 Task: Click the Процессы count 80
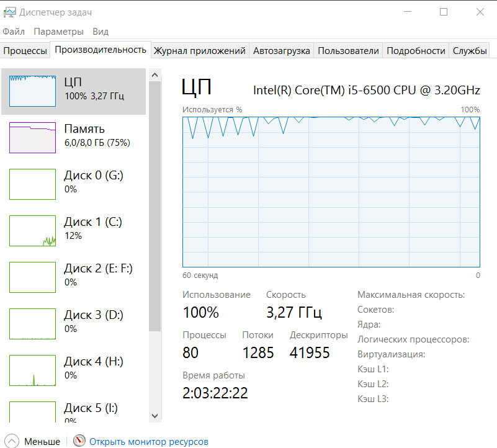click(x=190, y=353)
